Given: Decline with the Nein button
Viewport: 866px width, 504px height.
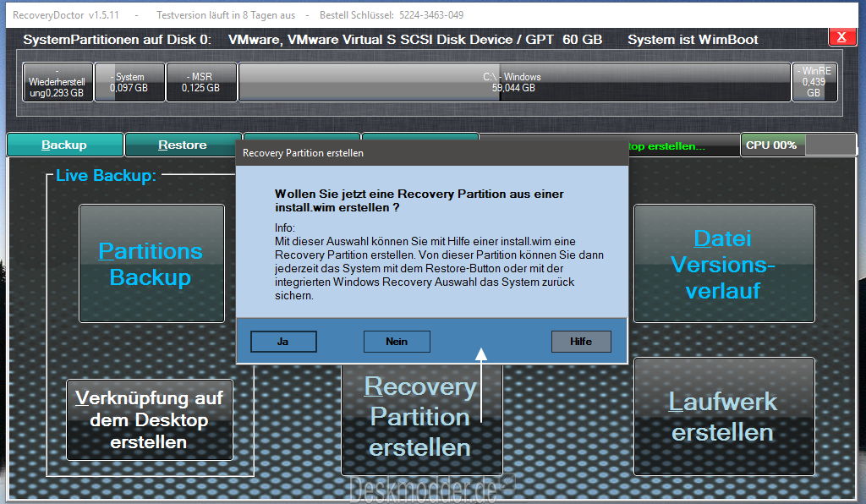Looking at the screenshot, I should [397, 341].
